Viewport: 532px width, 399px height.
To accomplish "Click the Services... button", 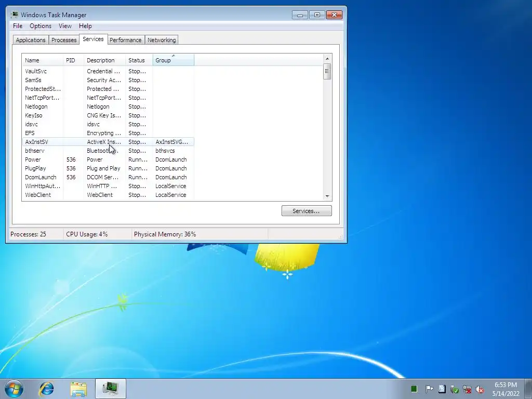I will coord(307,211).
